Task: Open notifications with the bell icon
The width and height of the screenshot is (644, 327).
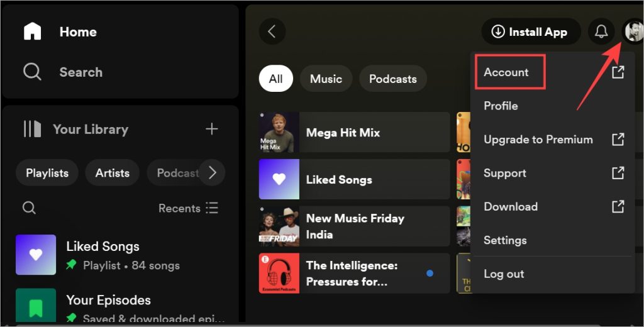Action: [x=601, y=31]
